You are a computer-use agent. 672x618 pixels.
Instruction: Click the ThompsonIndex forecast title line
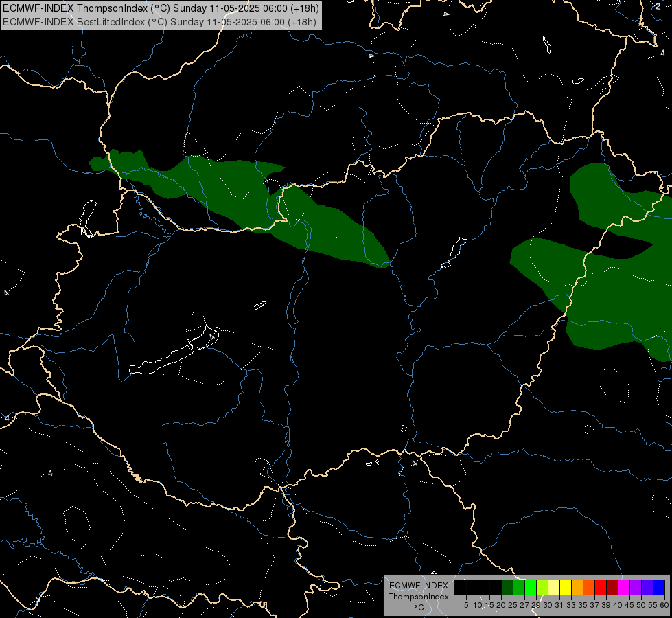[161, 8]
